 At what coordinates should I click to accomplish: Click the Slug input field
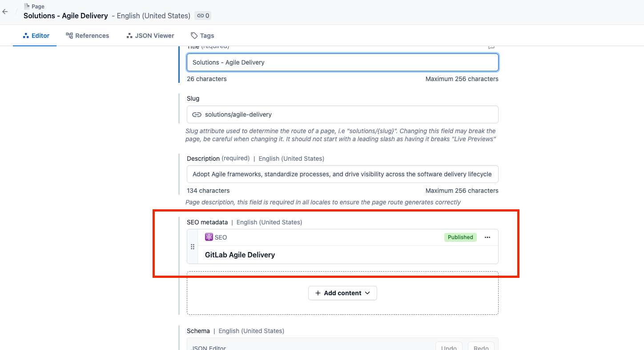(x=342, y=114)
